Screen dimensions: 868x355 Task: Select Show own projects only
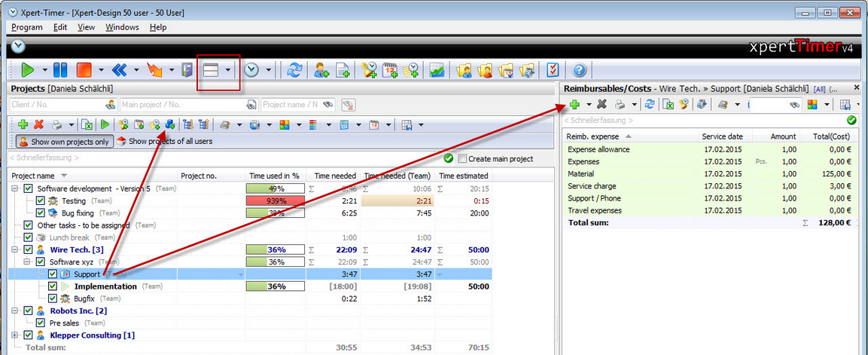pos(64,141)
